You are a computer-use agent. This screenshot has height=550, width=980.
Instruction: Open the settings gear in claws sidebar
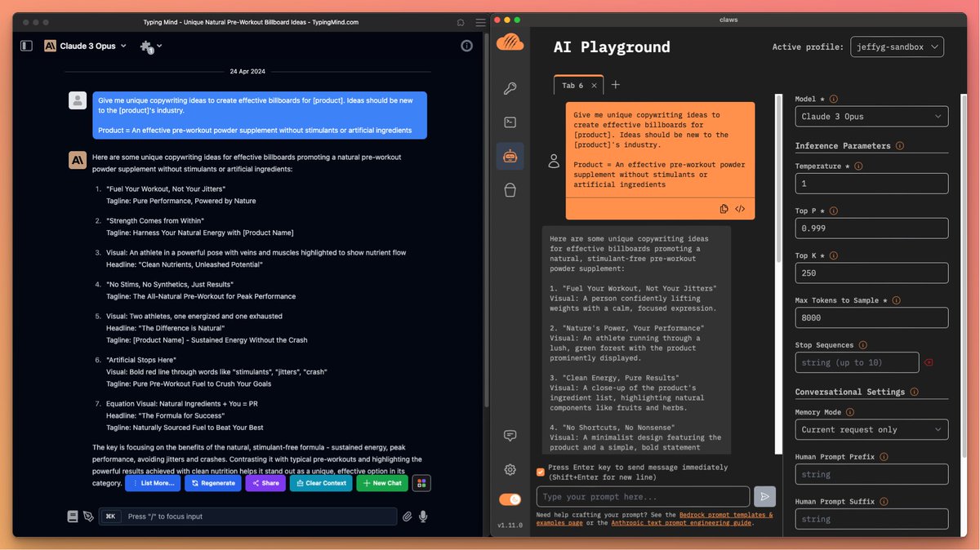510,469
